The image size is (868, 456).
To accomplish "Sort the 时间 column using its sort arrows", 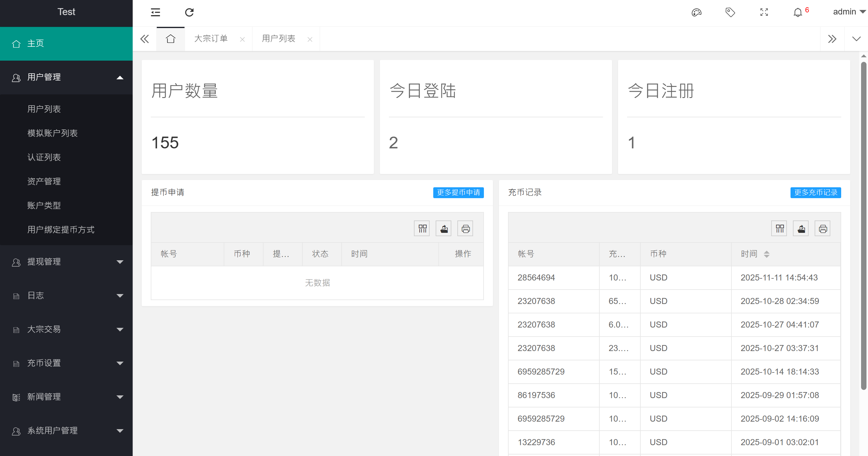I will (767, 254).
